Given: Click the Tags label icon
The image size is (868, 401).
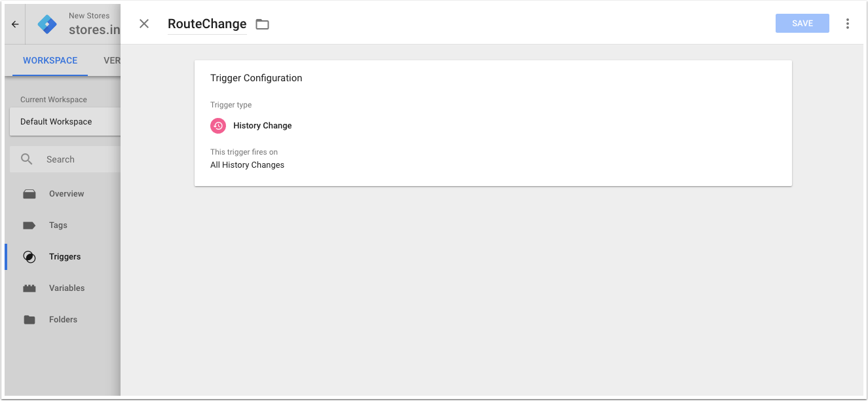Looking at the screenshot, I should click(x=29, y=225).
